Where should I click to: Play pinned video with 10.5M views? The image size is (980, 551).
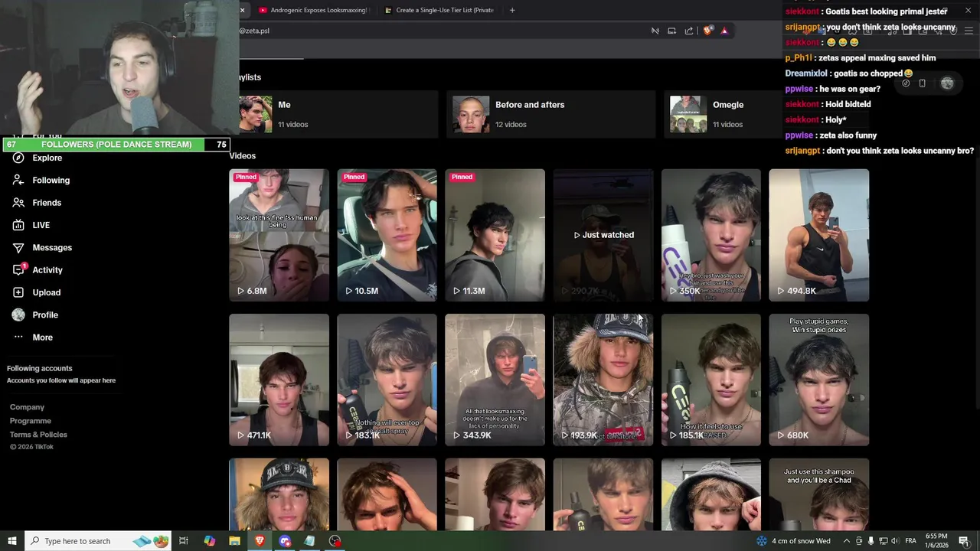(x=387, y=235)
